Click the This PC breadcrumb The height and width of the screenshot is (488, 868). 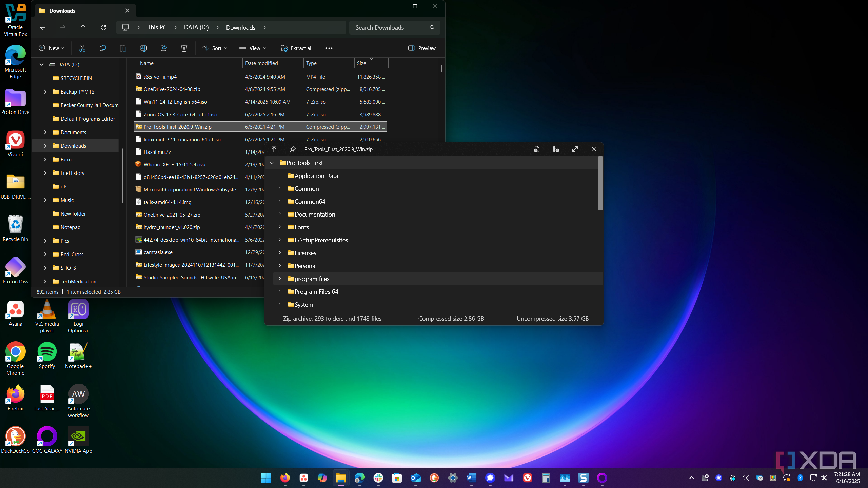point(157,27)
